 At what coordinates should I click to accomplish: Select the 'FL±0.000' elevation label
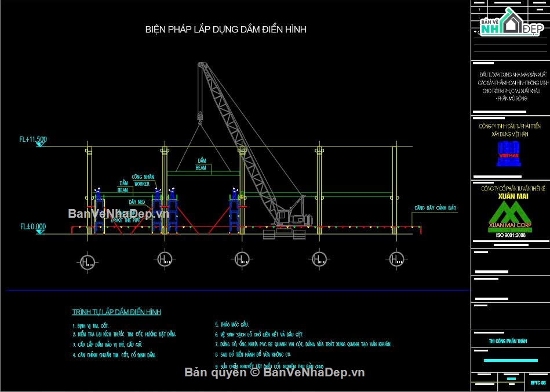coord(33,226)
